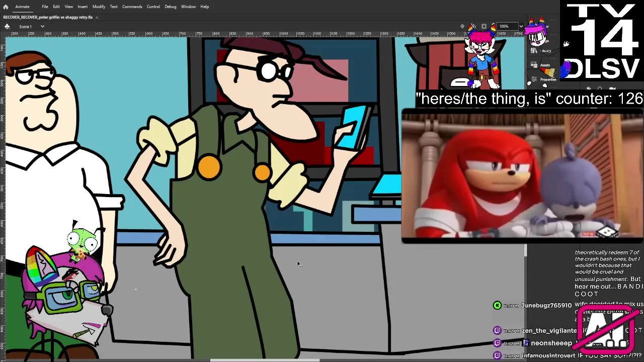Click the username infamousintrovert in chat

click(548, 355)
